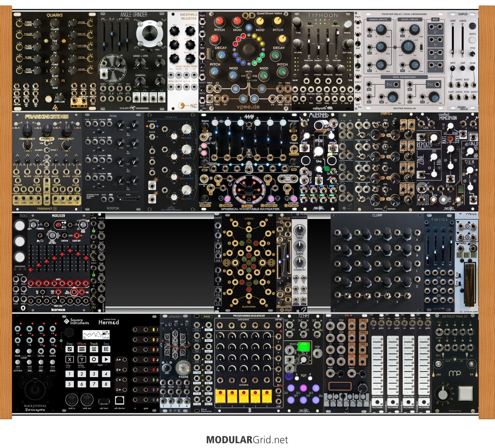The image size is (495, 448).
Task: Tap the Hermod Y length icon button
Action: pos(82,360)
